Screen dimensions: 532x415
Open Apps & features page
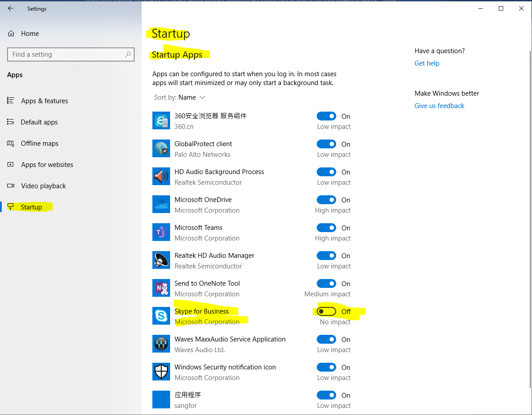click(44, 101)
